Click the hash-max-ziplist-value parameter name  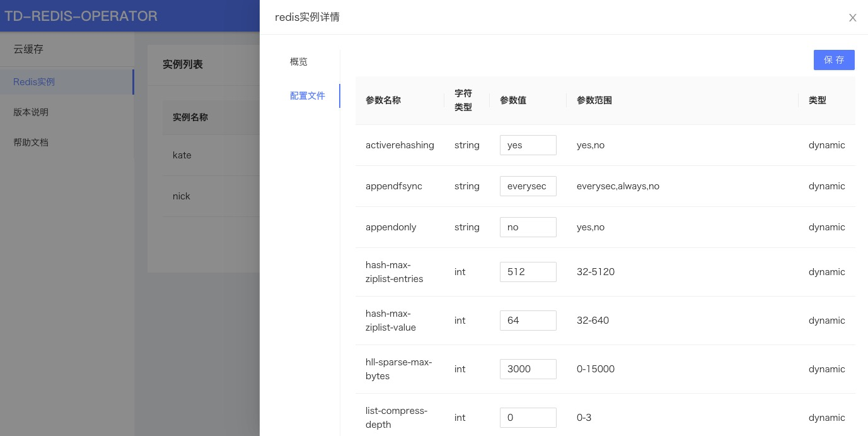tap(391, 321)
